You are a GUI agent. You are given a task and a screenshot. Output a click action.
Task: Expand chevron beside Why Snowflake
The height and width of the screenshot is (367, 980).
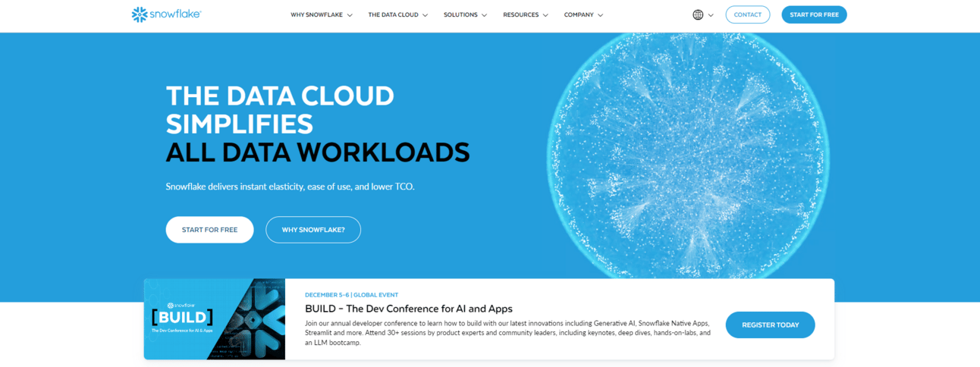pyautogui.click(x=350, y=15)
